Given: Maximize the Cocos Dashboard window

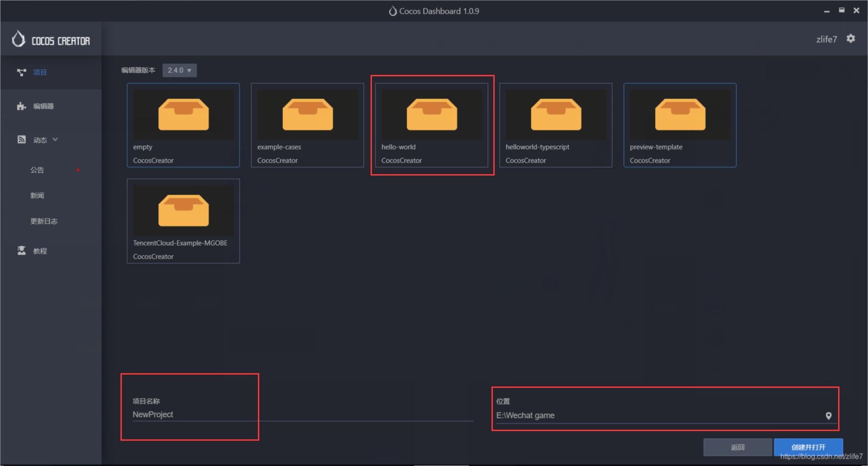Looking at the screenshot, I should click(841, 10).
